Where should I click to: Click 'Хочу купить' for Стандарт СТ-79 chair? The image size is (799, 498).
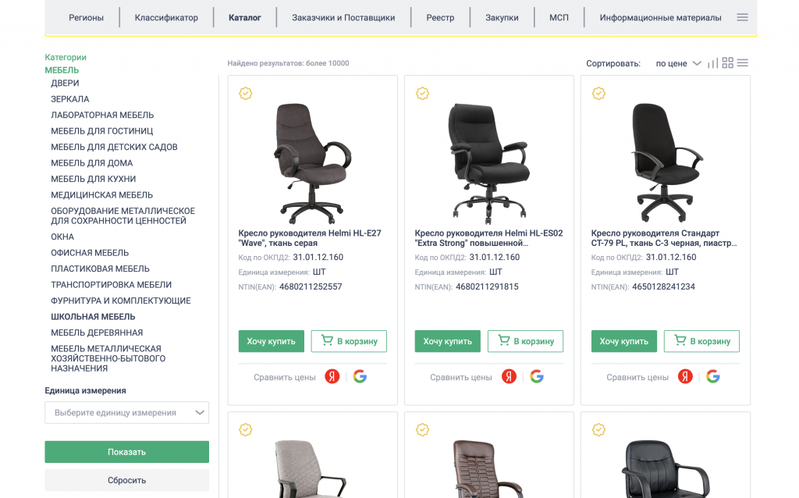[x=624, y=341]
